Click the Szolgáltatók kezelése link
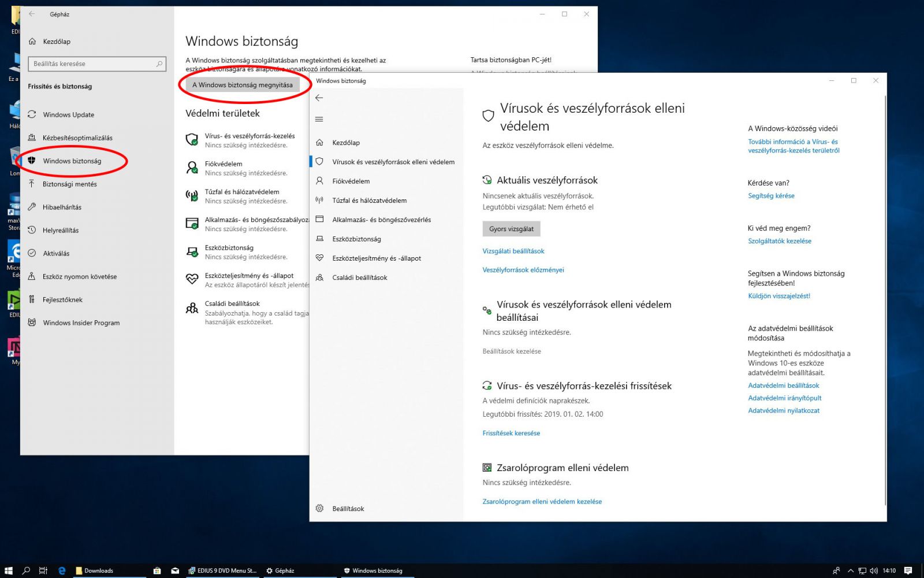This screenshot has width=924, height=578. pos(780,241)
